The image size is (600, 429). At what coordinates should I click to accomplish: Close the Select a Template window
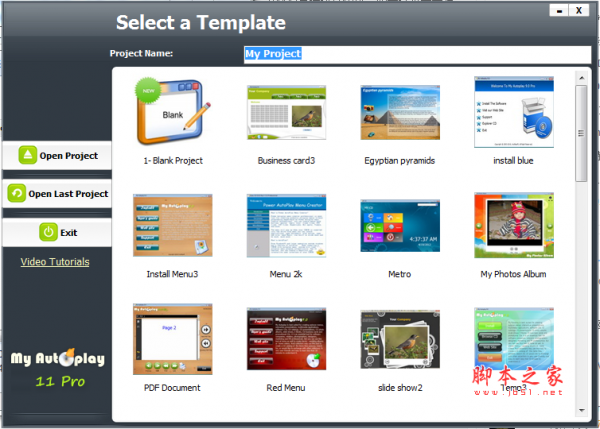point(579,10)
